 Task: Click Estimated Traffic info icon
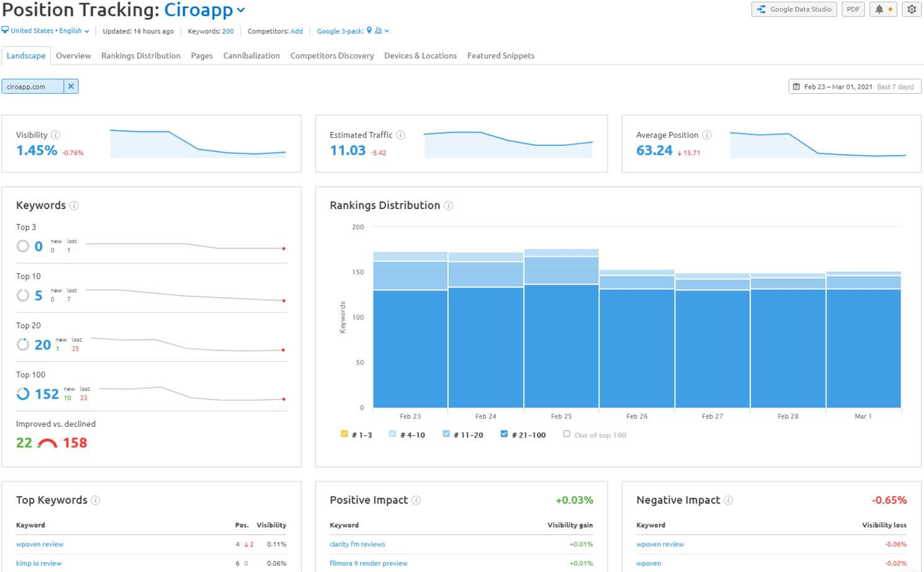pyautogui.click(x=401, y=135)
